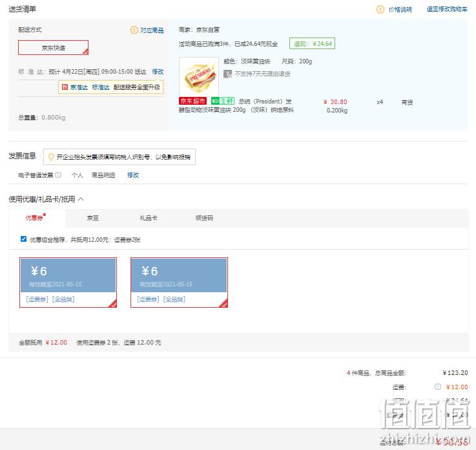
Task: Switch to the 礼品卡 tab
Action: tap(149, 218)
